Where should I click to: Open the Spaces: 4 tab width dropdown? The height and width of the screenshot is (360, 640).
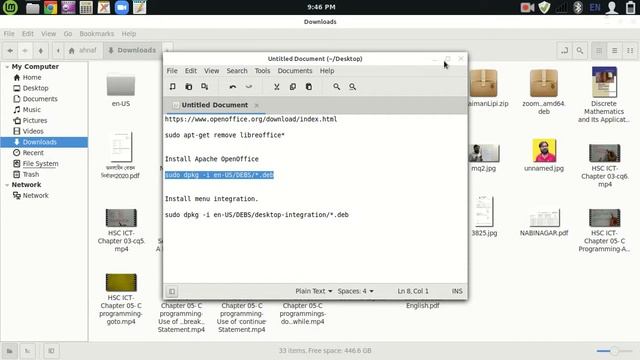click(x=355, y=291)
